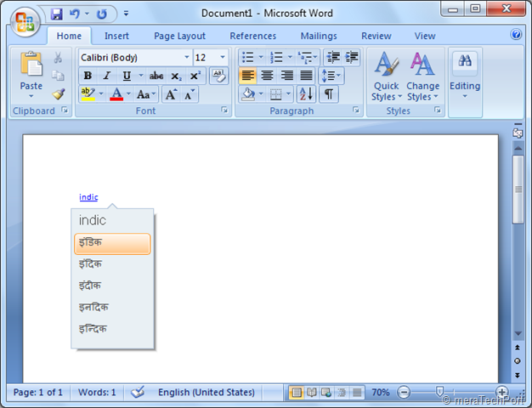Switch to Print Layout view
This screenshot has width=532, height=408.
[x=297, y=393]
